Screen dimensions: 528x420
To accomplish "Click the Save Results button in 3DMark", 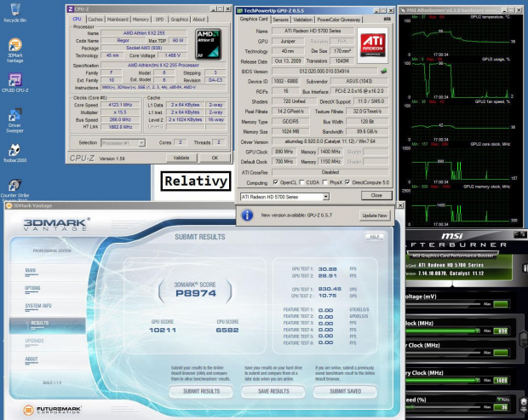I will tap(273, 391).
